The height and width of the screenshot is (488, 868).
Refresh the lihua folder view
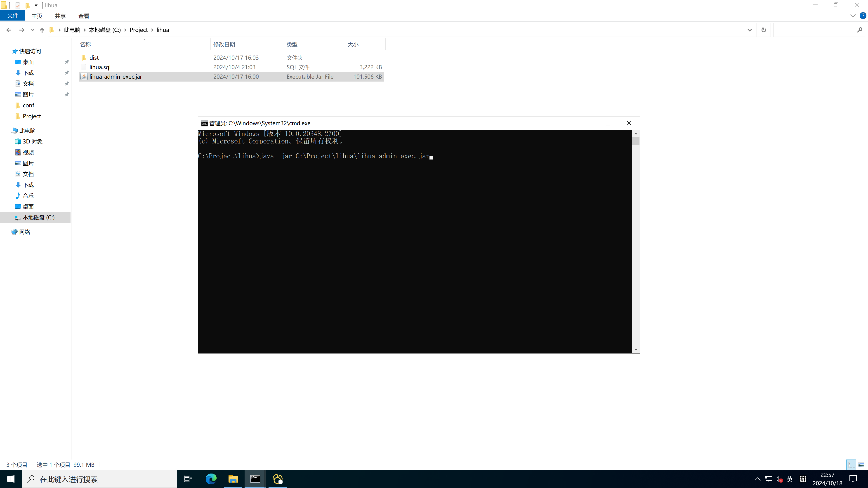point(764,30)
